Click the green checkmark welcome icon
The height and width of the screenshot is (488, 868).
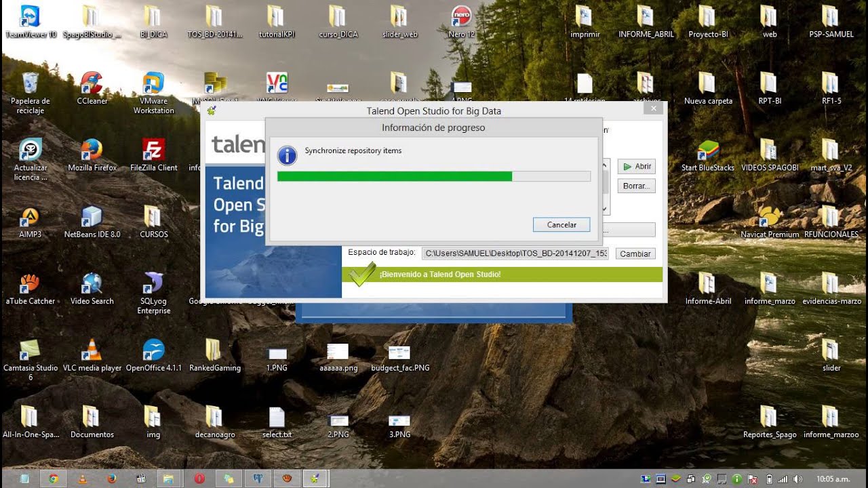(362, 273)
